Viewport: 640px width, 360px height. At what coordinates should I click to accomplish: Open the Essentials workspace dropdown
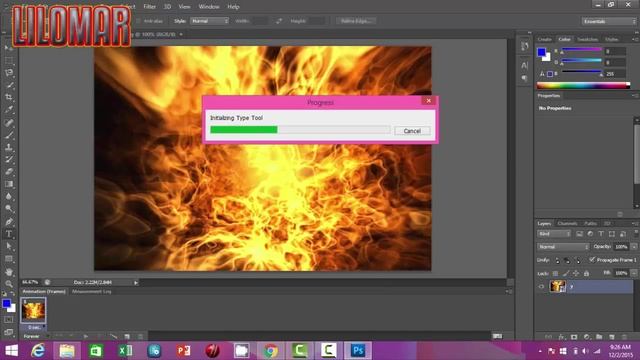pyautogui.click(x=609, y=21)
